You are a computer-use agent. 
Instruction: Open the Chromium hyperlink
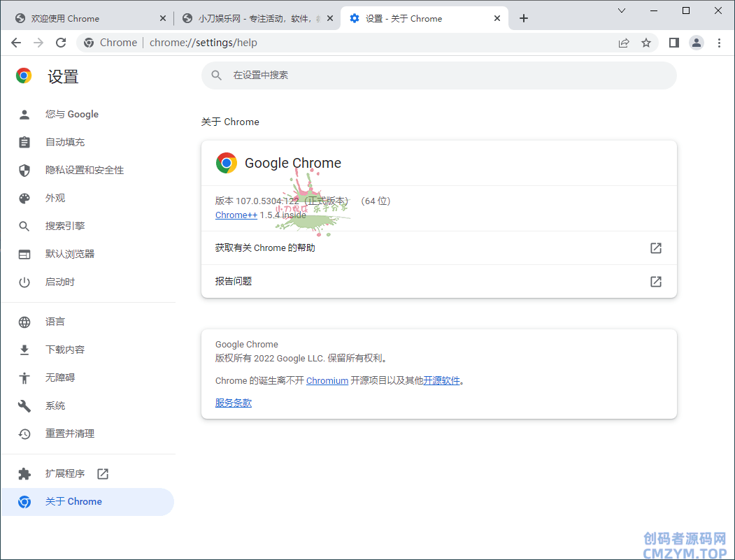pyautogui.click(x=327, y=381)
